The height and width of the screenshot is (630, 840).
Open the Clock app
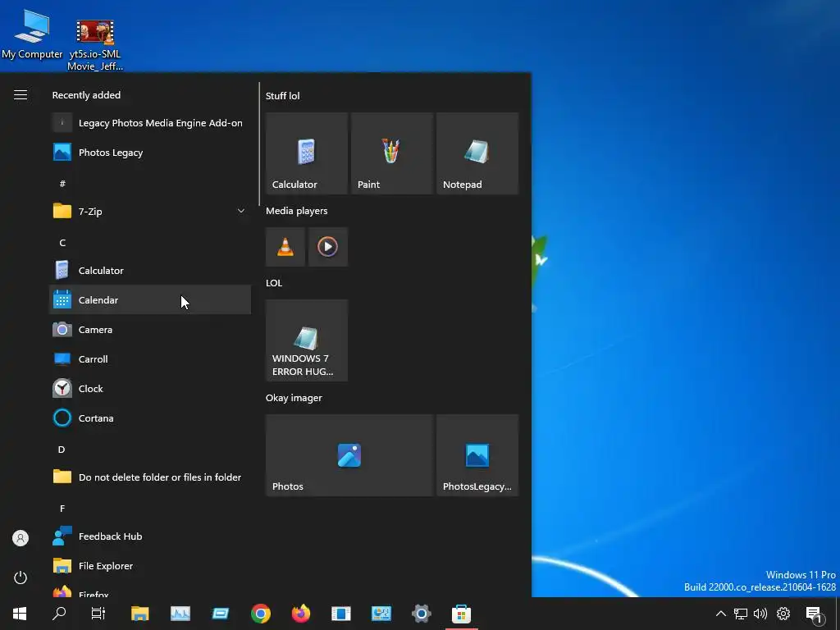pyautogui.click(x=150, y=388)
